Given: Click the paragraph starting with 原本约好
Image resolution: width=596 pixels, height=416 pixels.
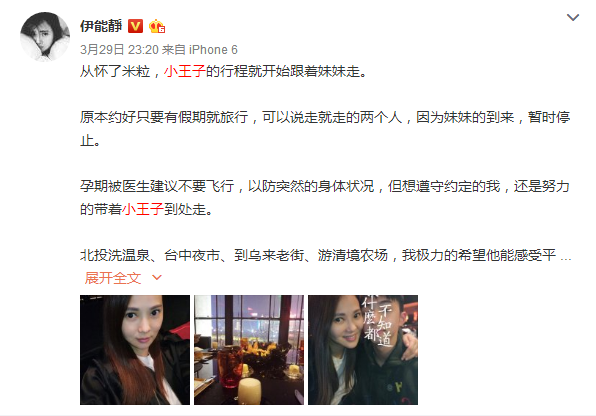Looking at the screenshot, I should (325, 129).
